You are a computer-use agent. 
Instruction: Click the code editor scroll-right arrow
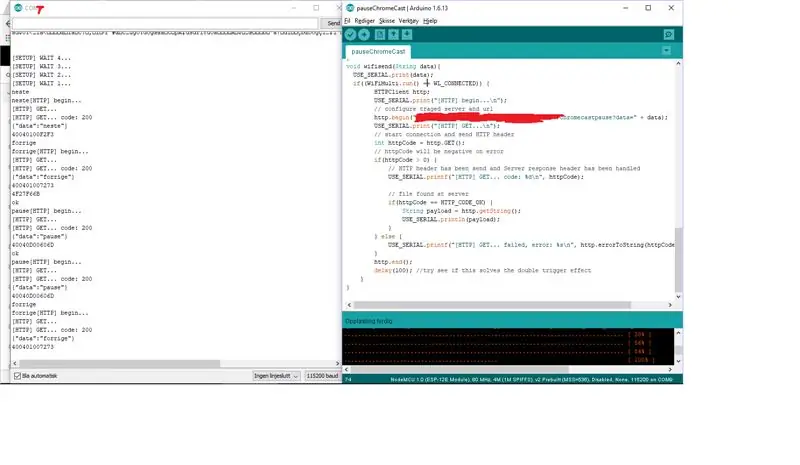[x=670, y=305]
